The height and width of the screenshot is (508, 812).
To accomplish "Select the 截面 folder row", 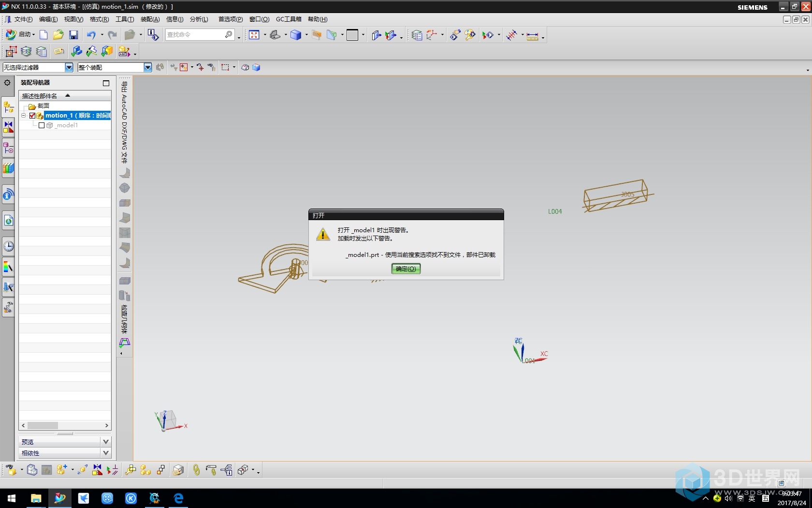I will coord(65,106).
